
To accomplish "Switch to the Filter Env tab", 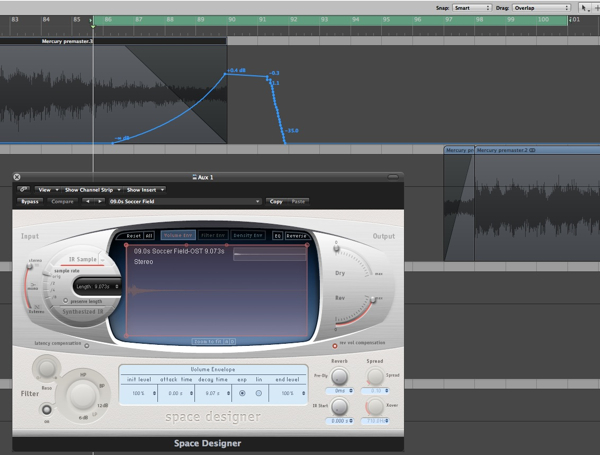I will pyautogui.click(x=213, y=235).
